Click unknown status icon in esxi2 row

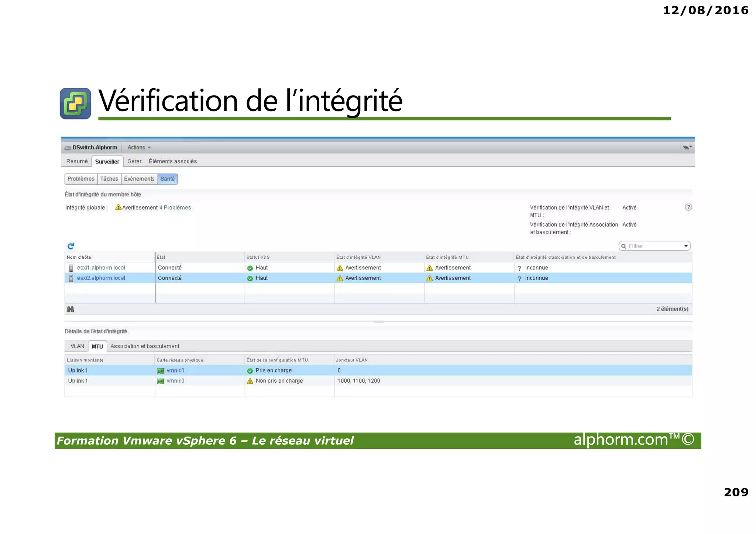pyautogui.click(x=519, y=279)
